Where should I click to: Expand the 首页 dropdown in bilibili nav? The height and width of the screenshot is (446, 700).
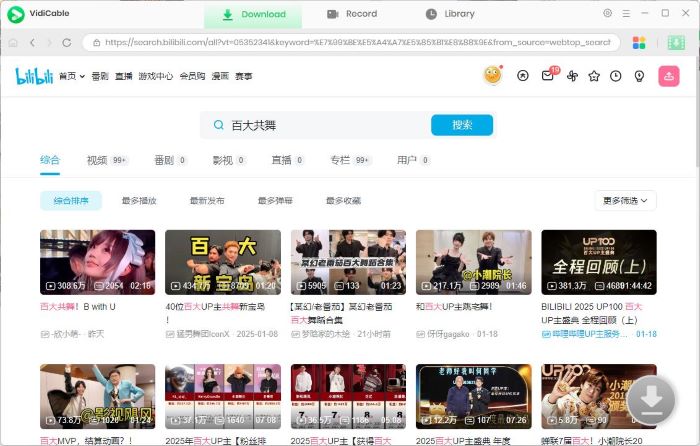[x=71, y=76]
